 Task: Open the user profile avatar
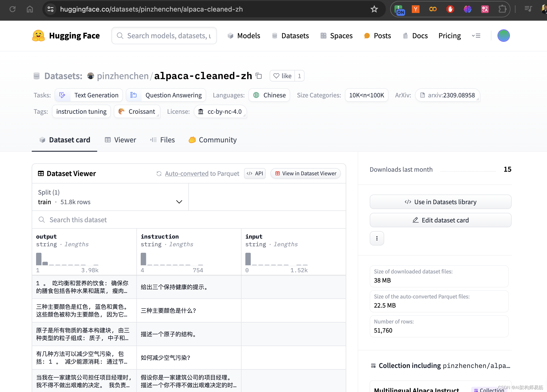503,36
